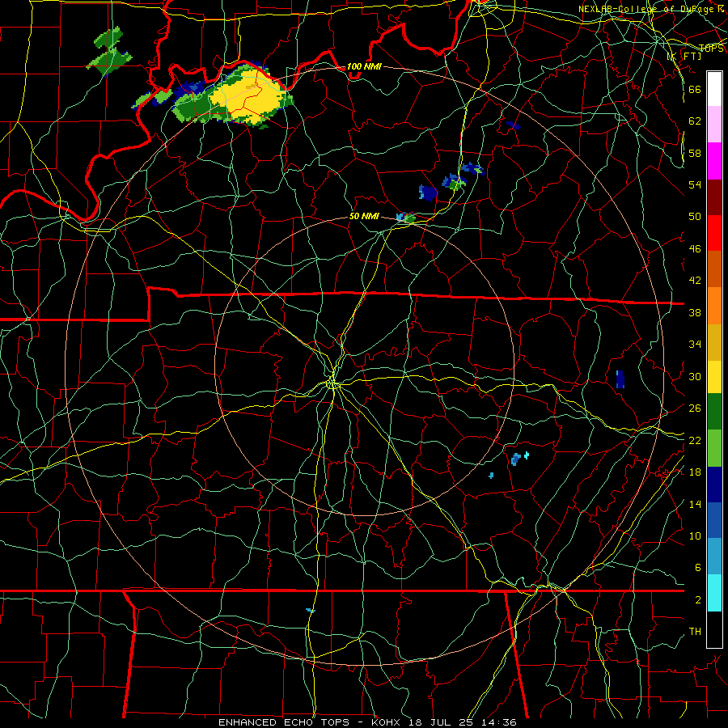Screen dimensions: 728x728
Task: Click the legend value 38
Action: pyautogui.click(x=695, y=312)
